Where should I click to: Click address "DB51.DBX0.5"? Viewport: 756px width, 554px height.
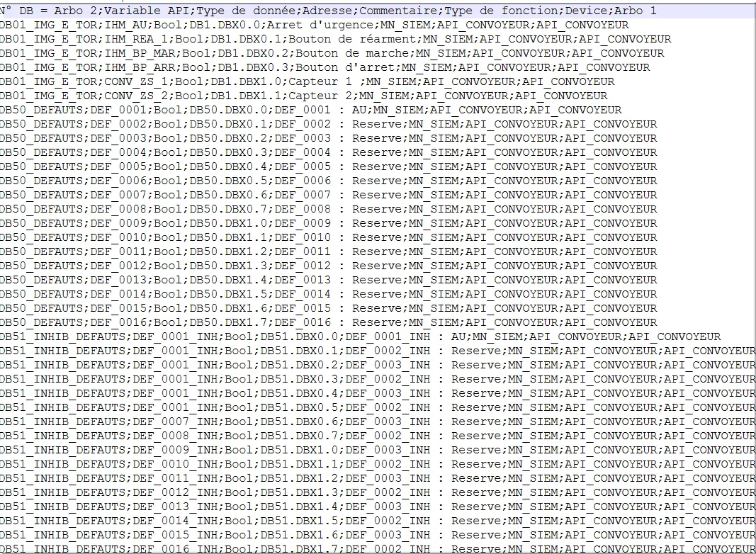point(299,407)
